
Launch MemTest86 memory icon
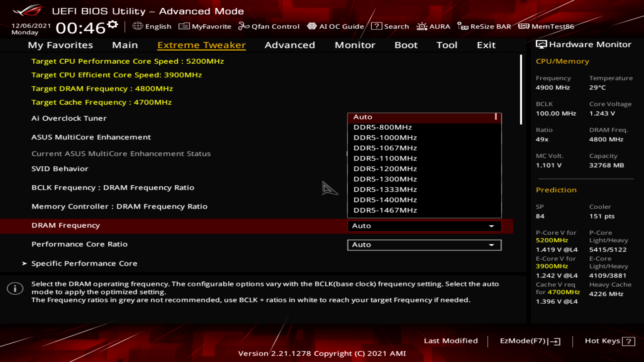[524, 26]
